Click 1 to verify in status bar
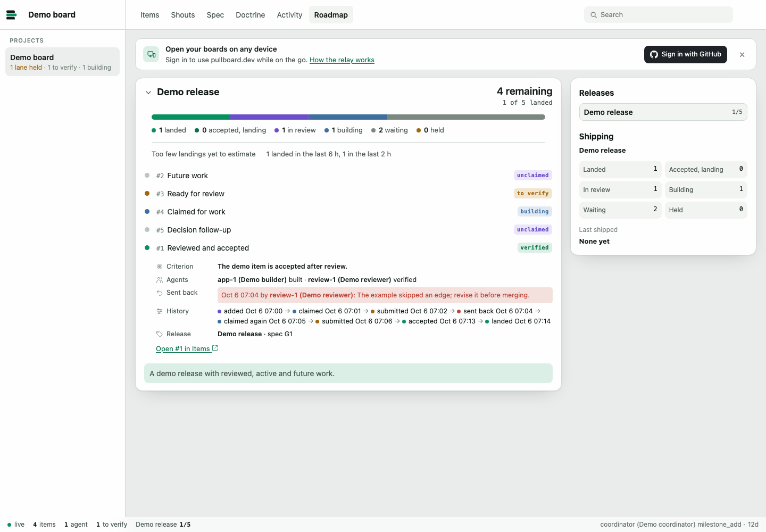Screen dimensions: 766x532 [x=112, y=525]
